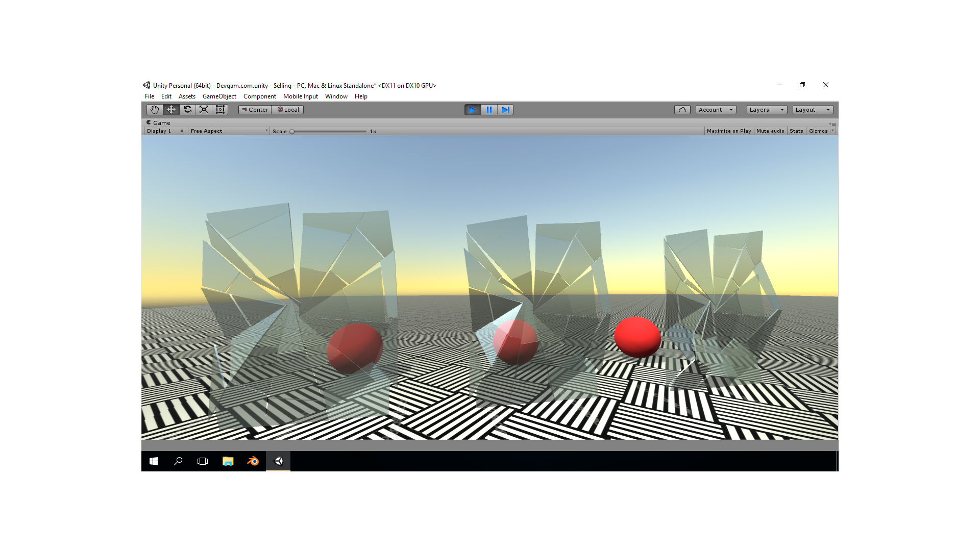This screenshot has height=551, width=980.
Task: Toggle pivot mode Center button
Action: (x=255, y=110)
